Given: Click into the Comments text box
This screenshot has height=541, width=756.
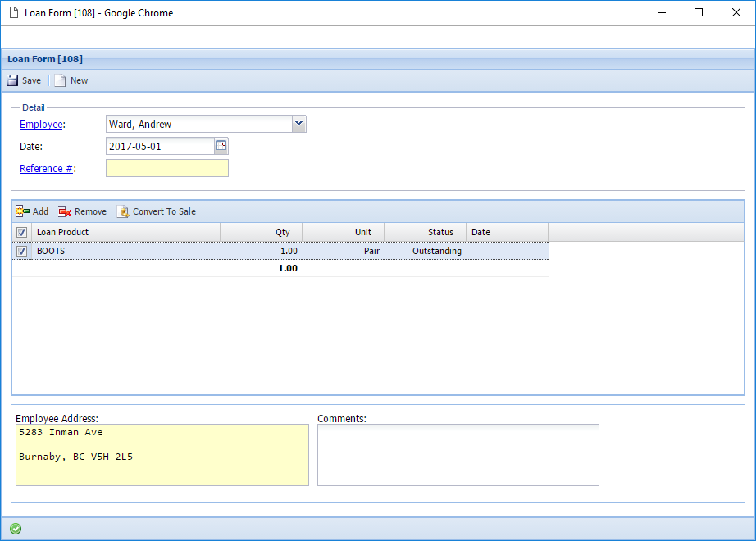Looking at the screenshot, I should pos(458,454).
